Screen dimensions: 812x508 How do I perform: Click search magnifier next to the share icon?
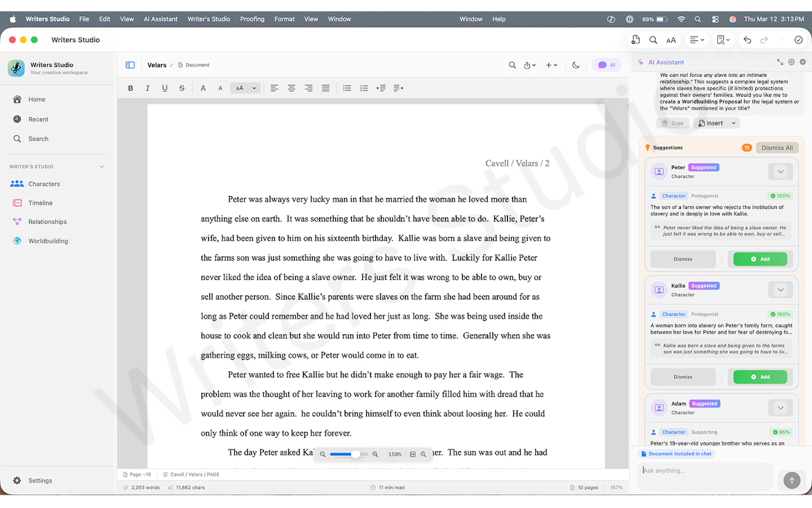[512, 65]
